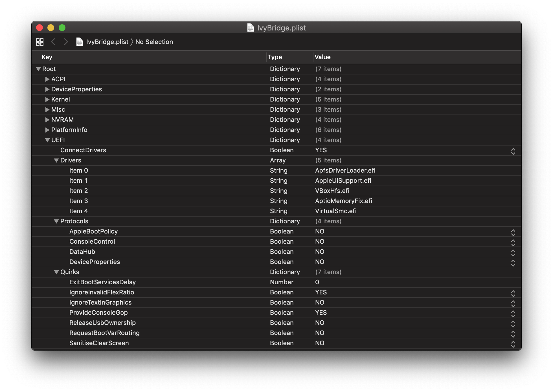The width and height of the screenshot is (553, 392).
Task: Open ReleaseUsbOwnership boolean value stepper
Action: click(x=513, y=324)
